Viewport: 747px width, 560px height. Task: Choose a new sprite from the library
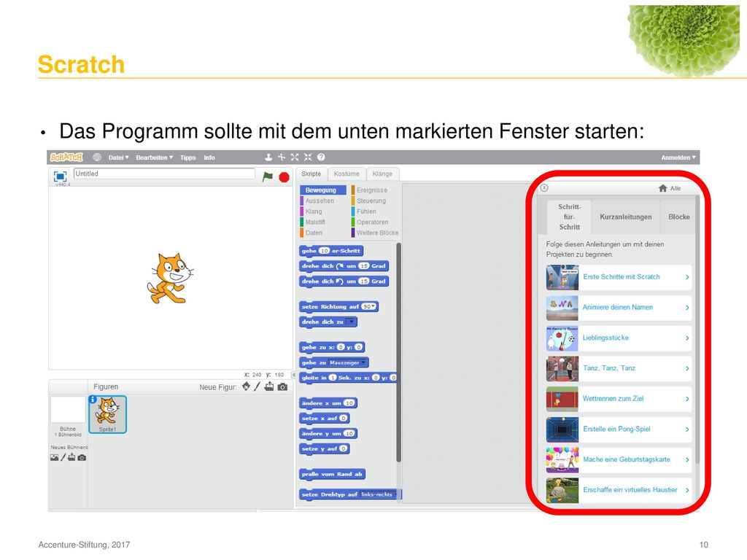coord(246,386)
